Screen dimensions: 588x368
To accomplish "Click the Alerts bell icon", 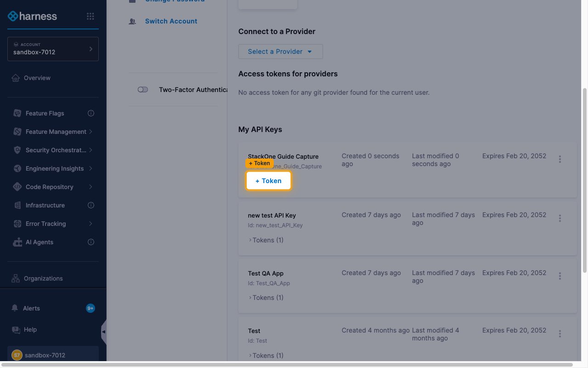I will click(15, 308).
